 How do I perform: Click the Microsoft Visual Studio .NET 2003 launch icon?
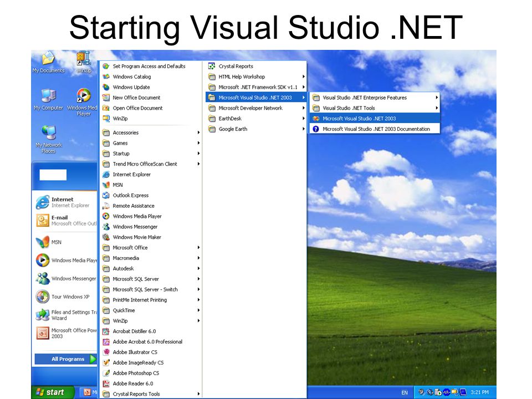(x=316, y=119)
